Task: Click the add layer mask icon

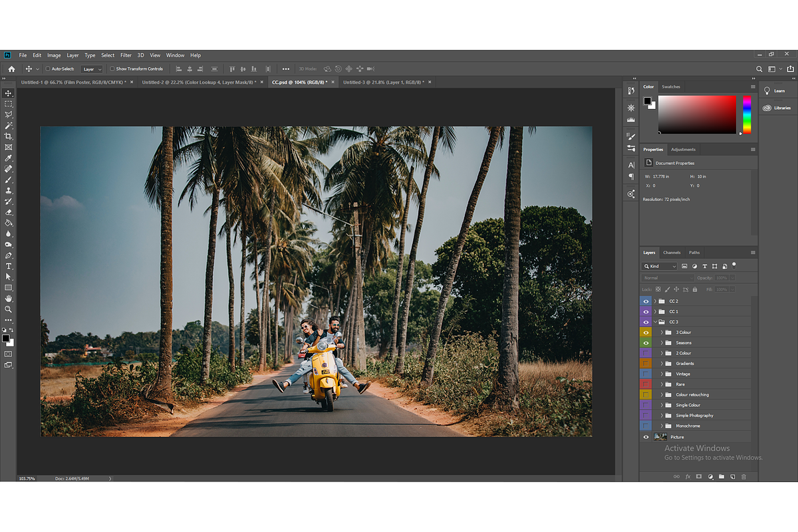Action: pos(699,476)
